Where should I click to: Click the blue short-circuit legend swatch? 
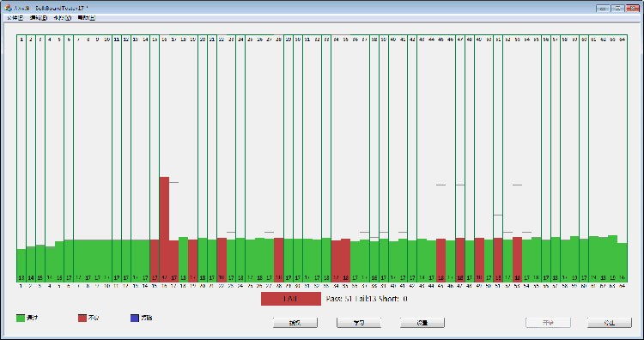134,318
